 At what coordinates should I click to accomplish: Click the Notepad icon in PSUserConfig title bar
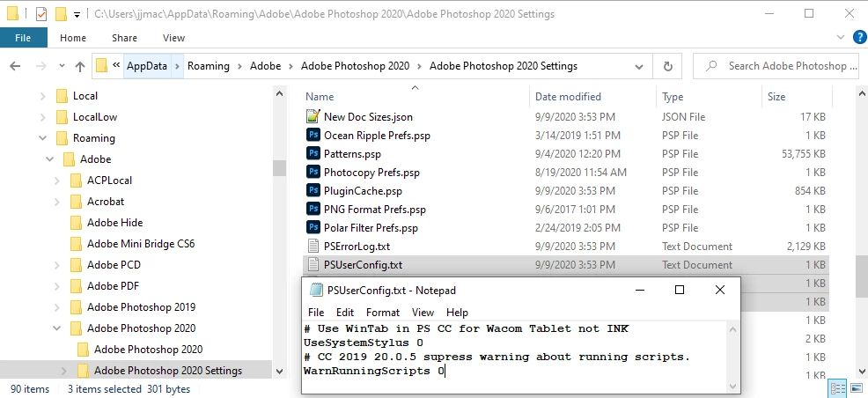[316, 290]
